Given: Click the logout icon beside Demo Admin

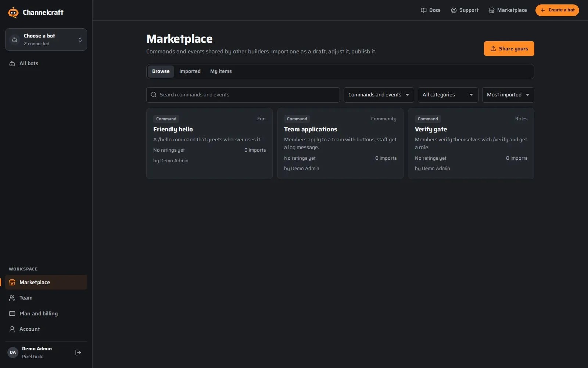Looking at the screenshot, I should (78, 353).
